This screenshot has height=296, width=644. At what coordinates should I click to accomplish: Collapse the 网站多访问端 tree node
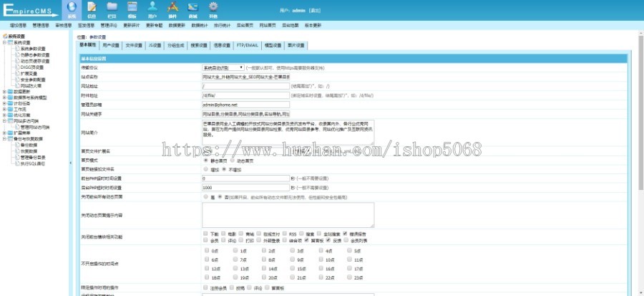coord(4,121)
